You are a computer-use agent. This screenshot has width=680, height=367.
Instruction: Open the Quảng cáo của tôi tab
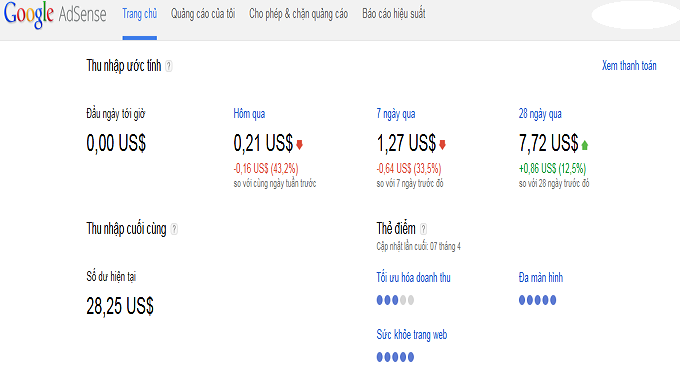(x=203, y=14)
